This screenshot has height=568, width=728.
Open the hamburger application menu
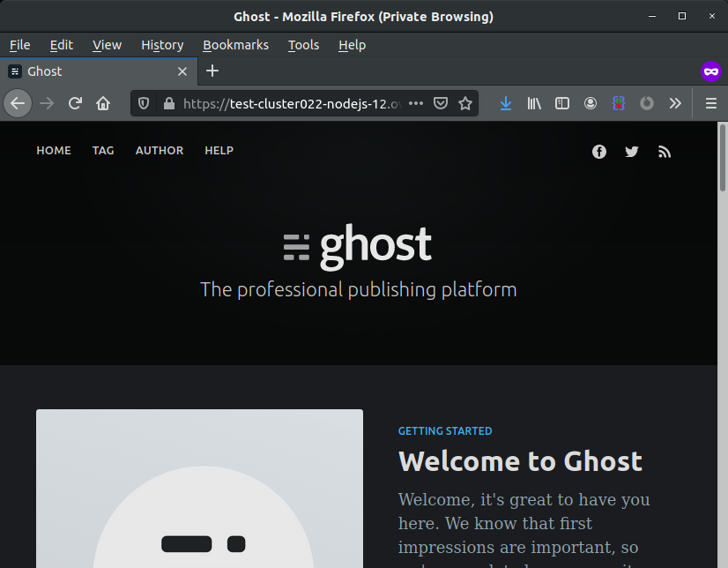pyautogui.click(x=710, y=103)
